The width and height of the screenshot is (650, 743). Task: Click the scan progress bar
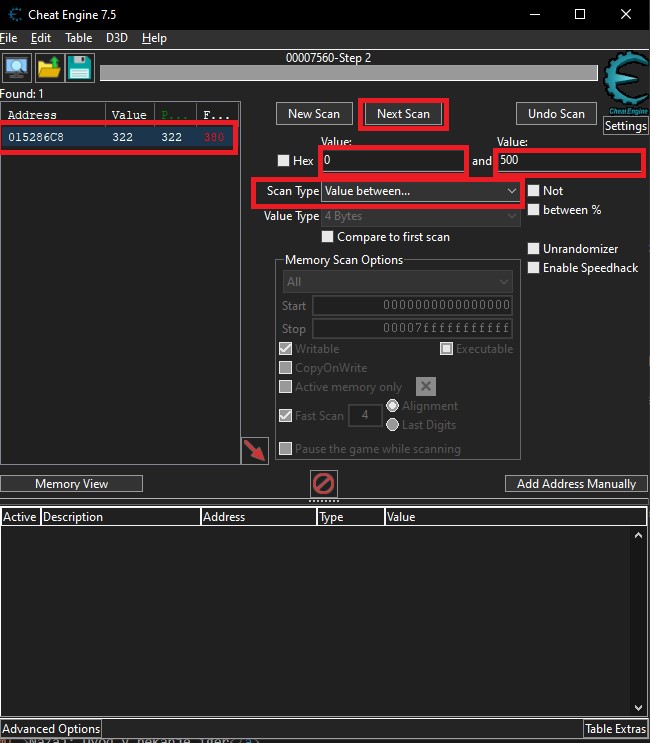pos(349,73)
